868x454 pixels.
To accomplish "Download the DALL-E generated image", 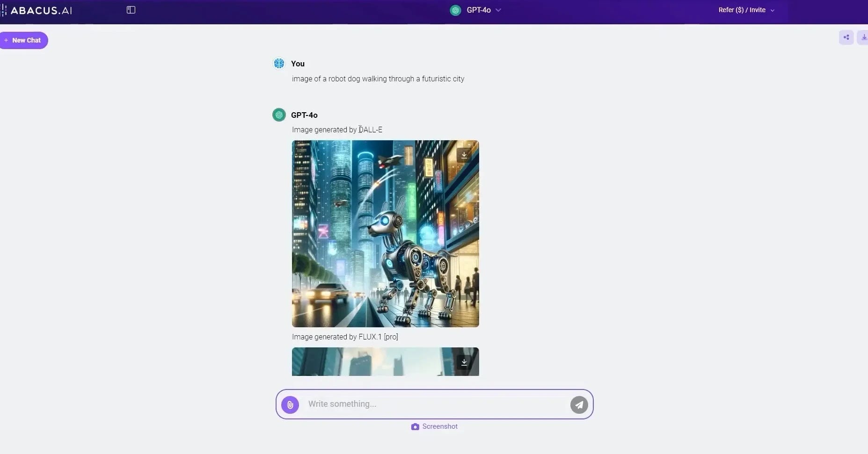I will click(464, 154).
